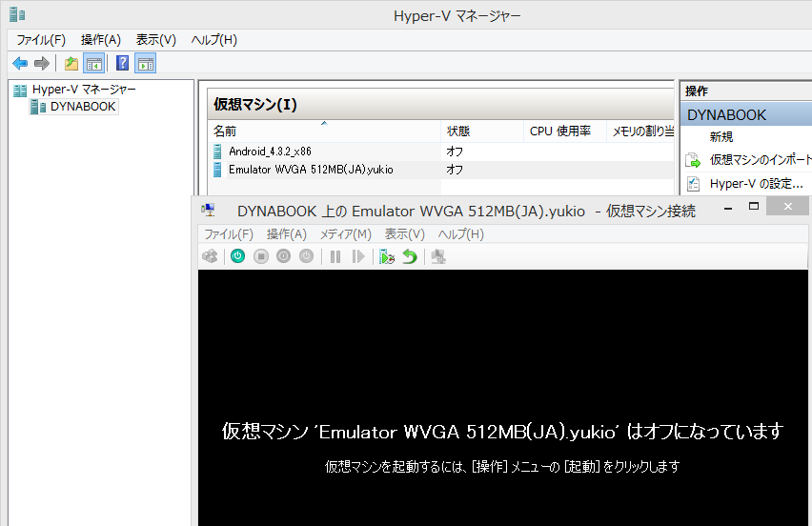
Task: Click the green Start virtual machine button
Action: [237, 256]
